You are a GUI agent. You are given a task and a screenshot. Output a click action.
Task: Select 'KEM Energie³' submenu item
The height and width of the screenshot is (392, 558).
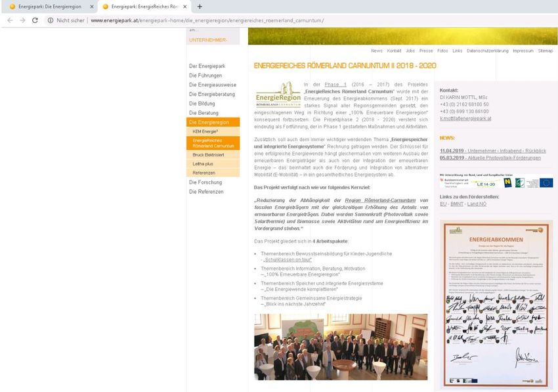click(205, 131)
